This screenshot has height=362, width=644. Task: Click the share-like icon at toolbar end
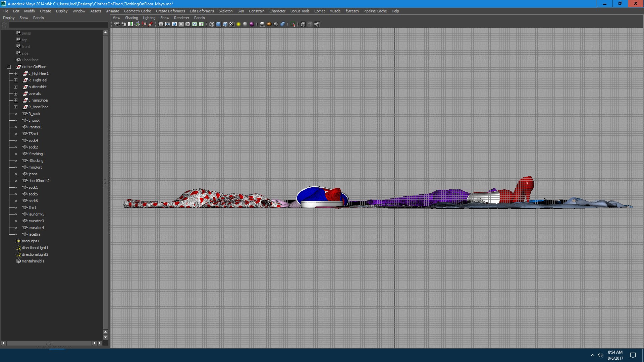tap(317, 24)
